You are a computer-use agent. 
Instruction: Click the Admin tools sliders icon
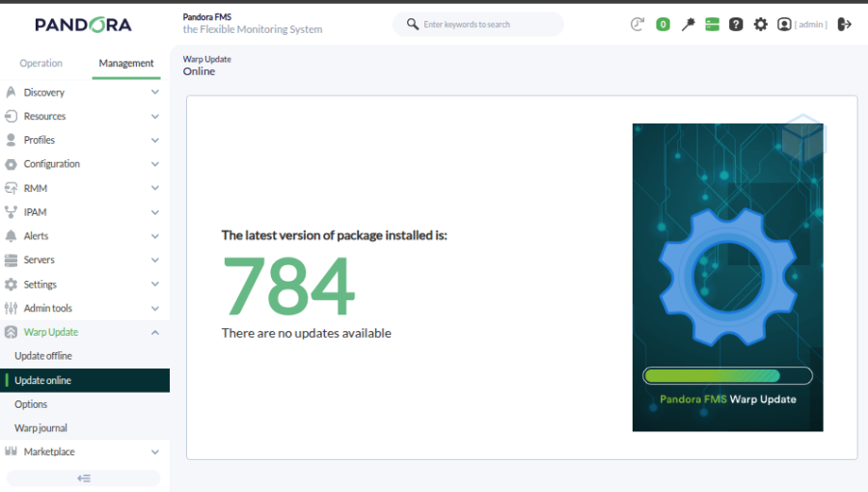(11, 308)
